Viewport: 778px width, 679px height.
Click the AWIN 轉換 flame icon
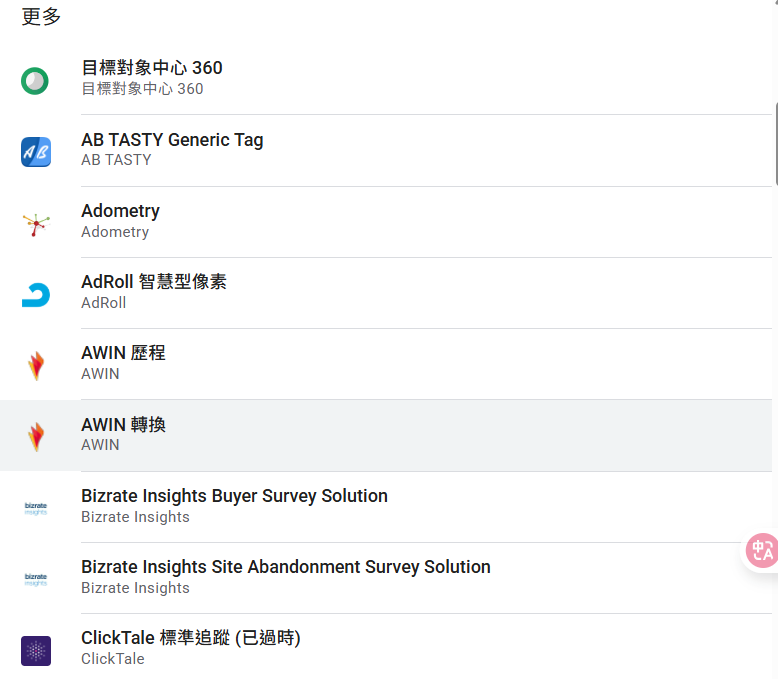[x=36, y=437]
